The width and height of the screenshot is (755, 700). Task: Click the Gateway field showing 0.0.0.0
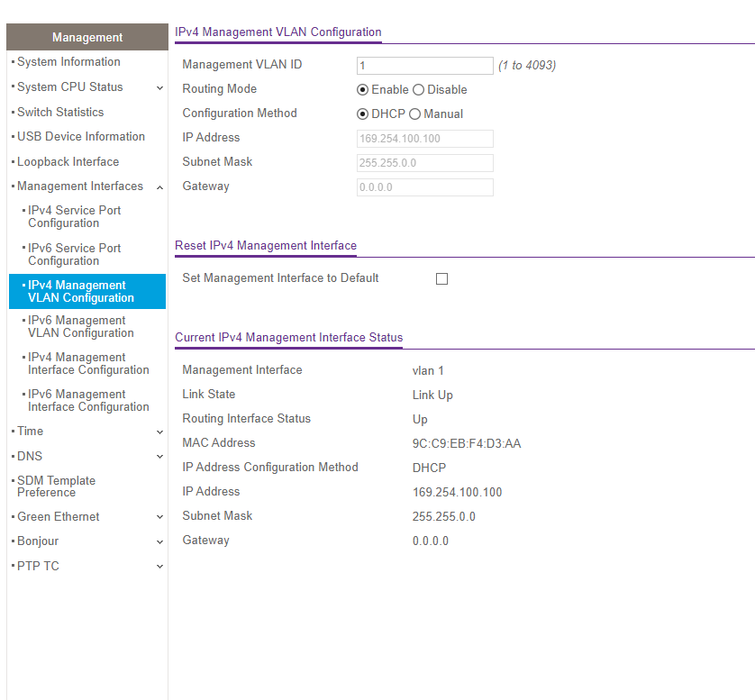pos(424,187)
